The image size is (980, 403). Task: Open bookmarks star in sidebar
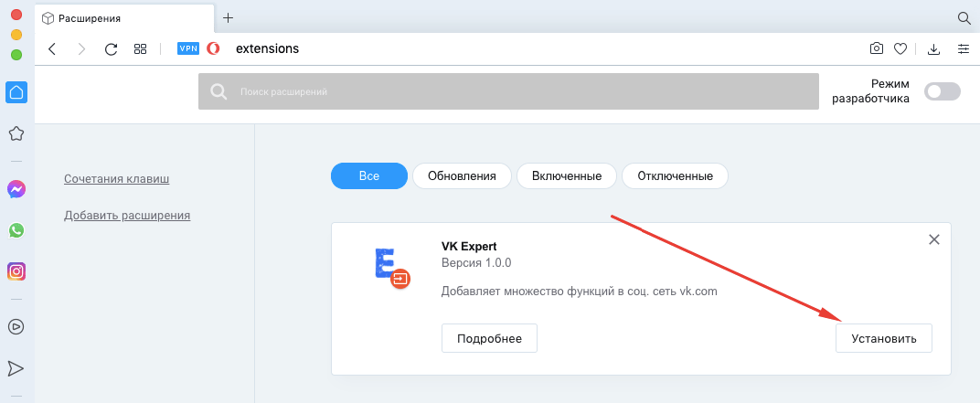click(16, 133)
